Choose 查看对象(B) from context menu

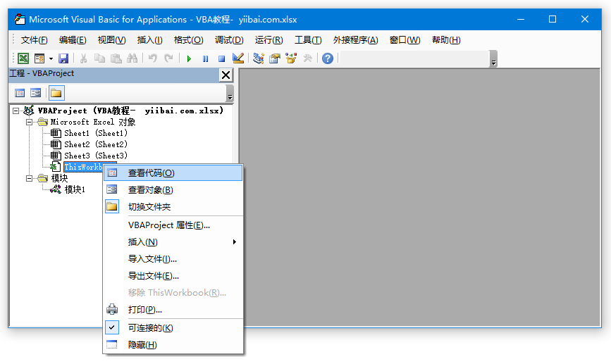pyautogui.click(x=173, y=190)
